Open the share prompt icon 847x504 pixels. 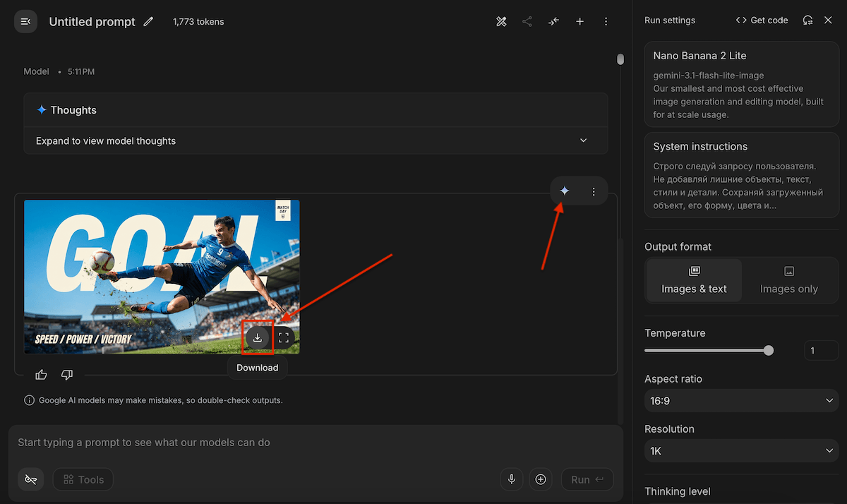coord(527,22)
